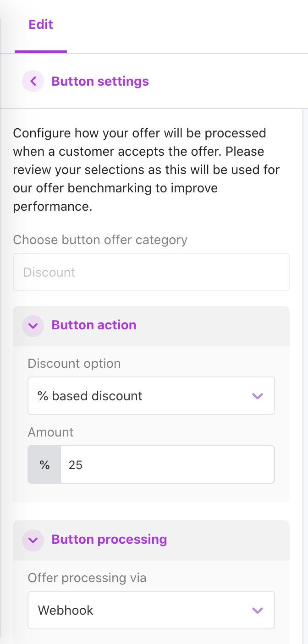This screenshot has height=644, width=308.
Task: Click the % prefix badge in Amount
Action: (x=44, y=465)
